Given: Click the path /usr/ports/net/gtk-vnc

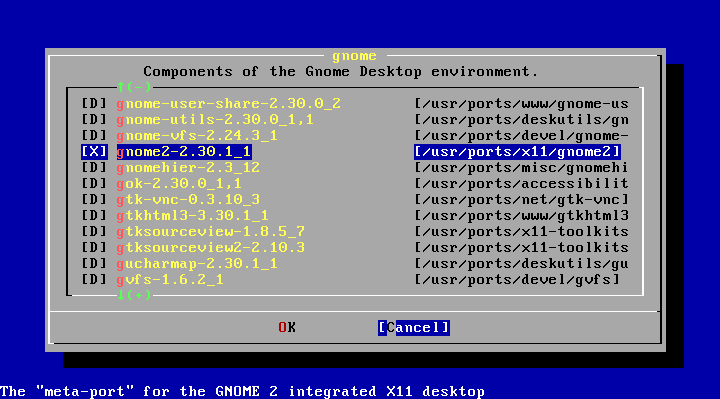Looking at the screenshot, I should point(522,200).
